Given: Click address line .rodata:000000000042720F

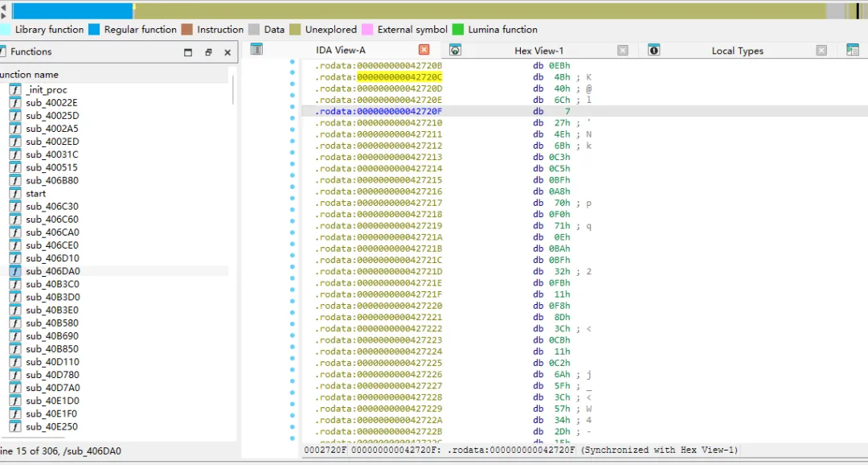Looking at the screenshot, I should [379, 111].
